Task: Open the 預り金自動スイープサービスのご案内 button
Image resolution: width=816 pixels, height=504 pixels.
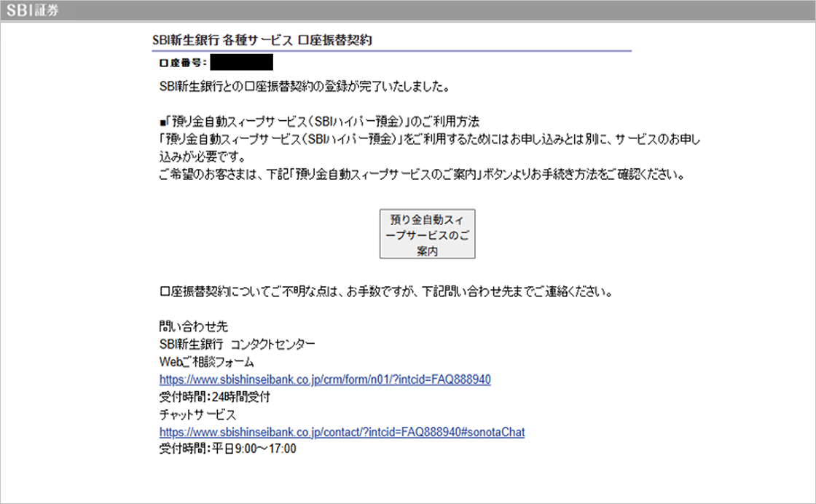Action: [x=427, y=235]
